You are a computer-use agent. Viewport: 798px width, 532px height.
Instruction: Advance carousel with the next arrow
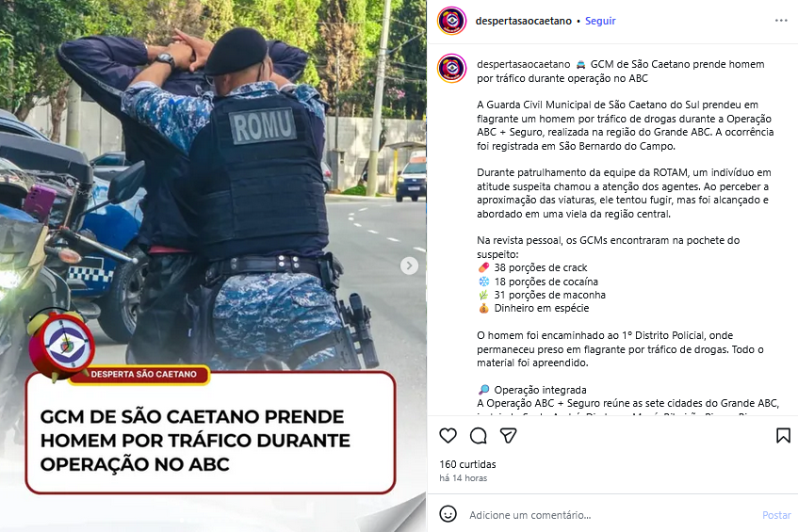(x=409, y=266)
